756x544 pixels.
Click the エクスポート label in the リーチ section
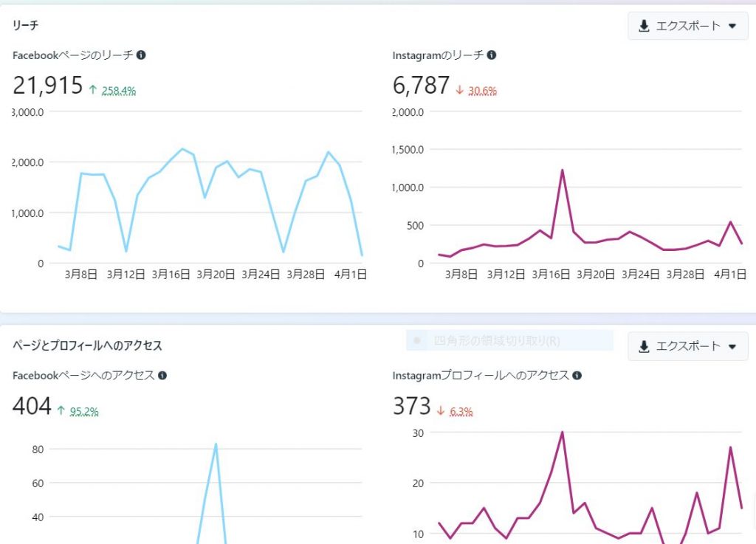688,26
